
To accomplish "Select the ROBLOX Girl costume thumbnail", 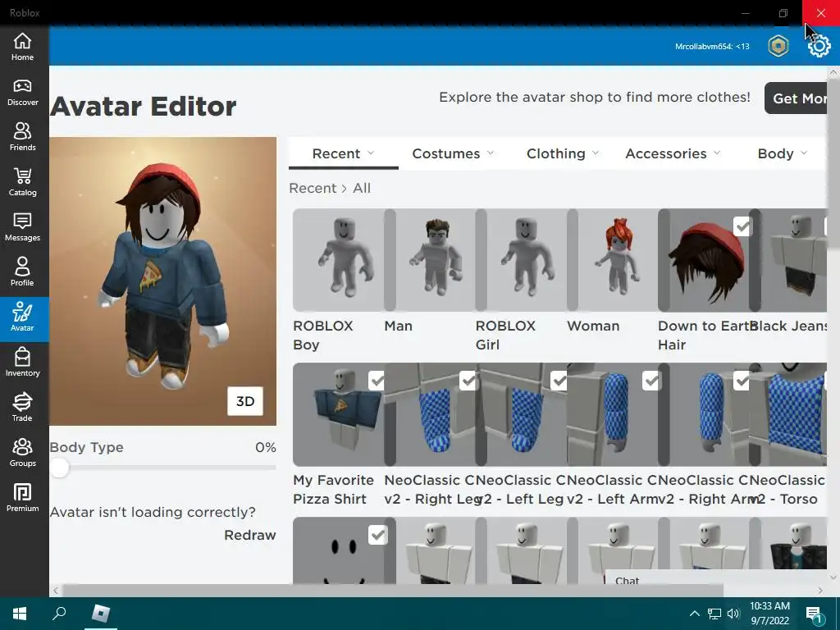I will (521, 260).
